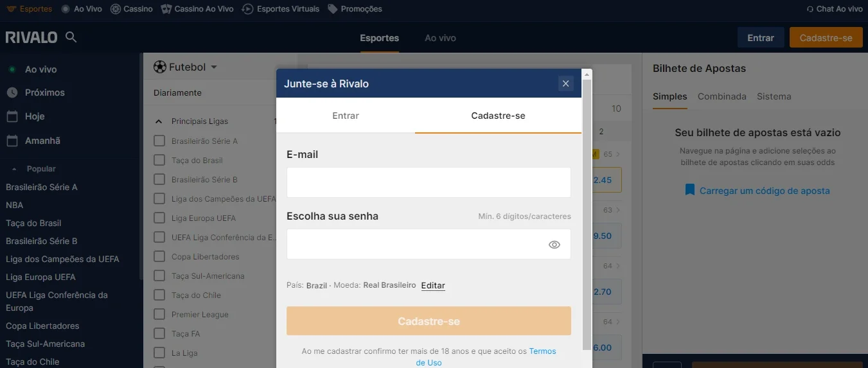Click the blue Entrar header button

tap(761, 38)
